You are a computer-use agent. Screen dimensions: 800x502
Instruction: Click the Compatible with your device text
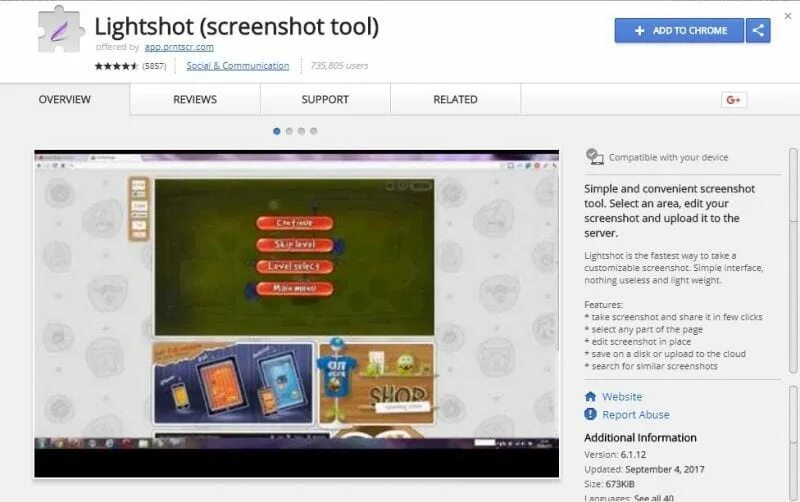pyautogui.click(x=668, y=157)
